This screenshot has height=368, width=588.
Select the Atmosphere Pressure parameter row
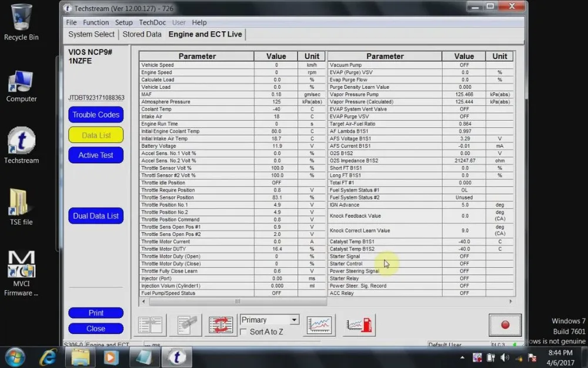[232, 102]
